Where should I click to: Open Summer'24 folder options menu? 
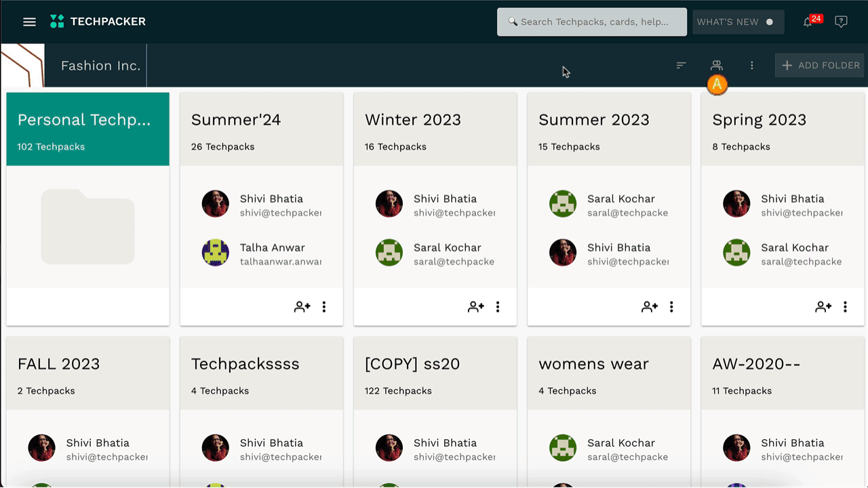tap(324, 307)
